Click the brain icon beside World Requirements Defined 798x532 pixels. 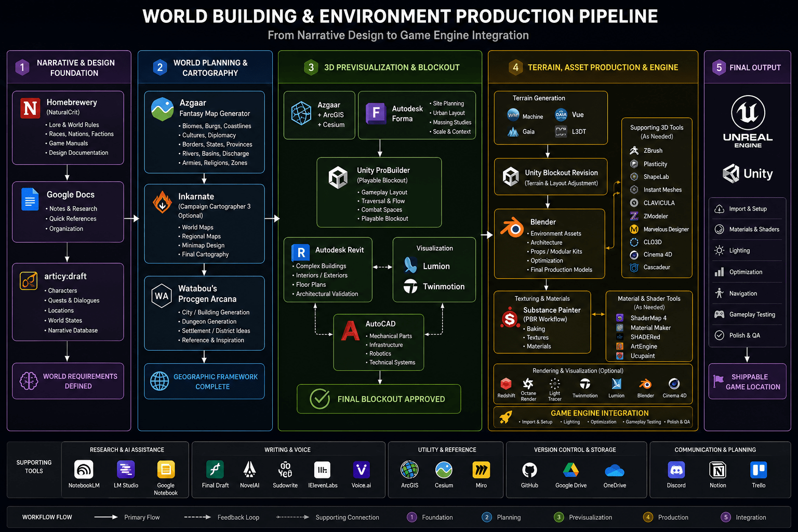pos(29,381)
